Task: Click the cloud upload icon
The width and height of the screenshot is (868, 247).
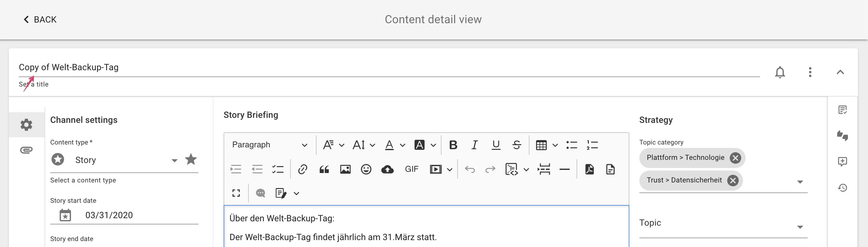Action: coord(387,169)
